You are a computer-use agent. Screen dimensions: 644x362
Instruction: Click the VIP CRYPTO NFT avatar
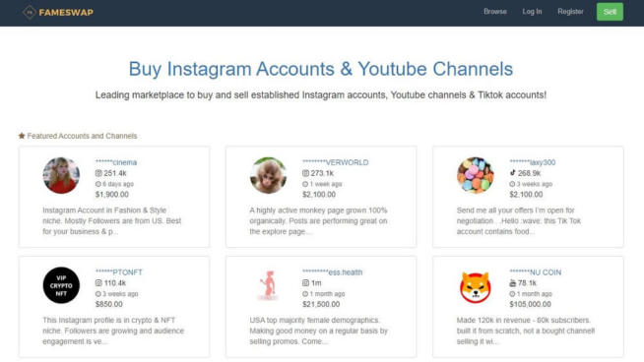point(61,285)
